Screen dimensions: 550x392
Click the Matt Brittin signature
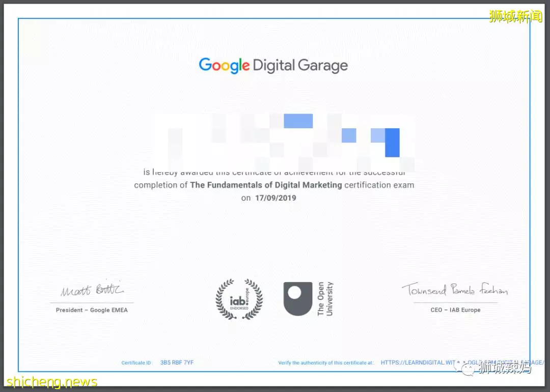coord(92,290)
